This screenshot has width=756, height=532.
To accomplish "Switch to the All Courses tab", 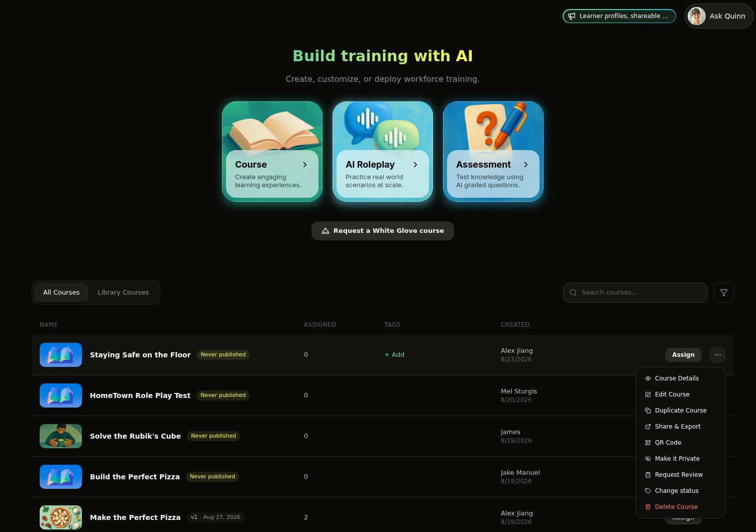I will 61,293.
